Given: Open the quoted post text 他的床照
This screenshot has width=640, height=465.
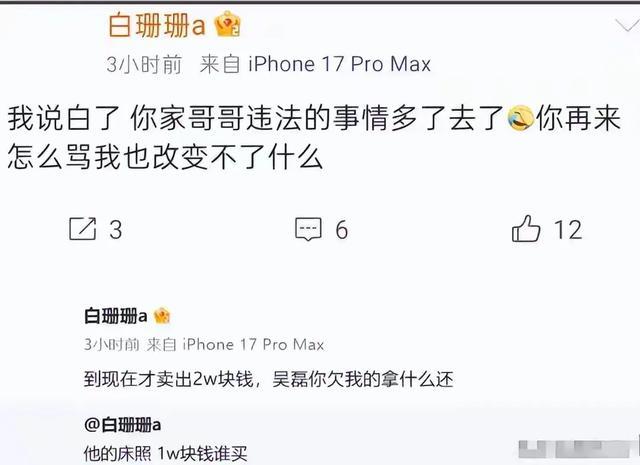Looking at the screenshot, I should tap(166, 453).
